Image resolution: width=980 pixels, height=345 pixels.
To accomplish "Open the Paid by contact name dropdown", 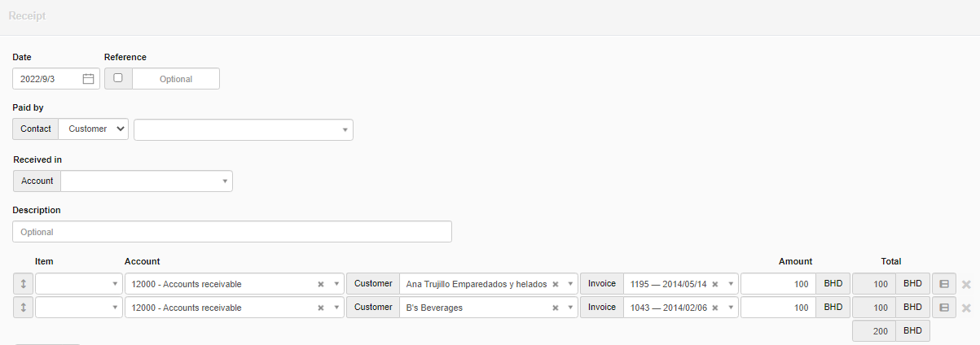I will (244, 129).
